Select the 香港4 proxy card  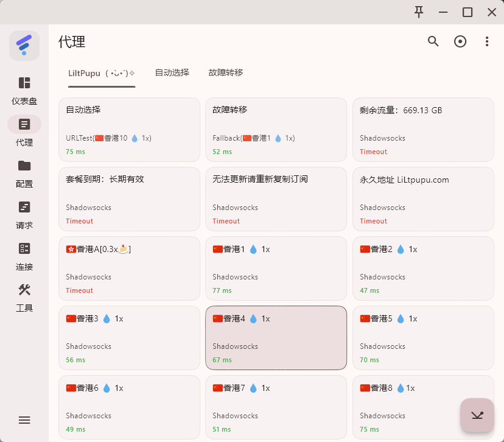276,337
